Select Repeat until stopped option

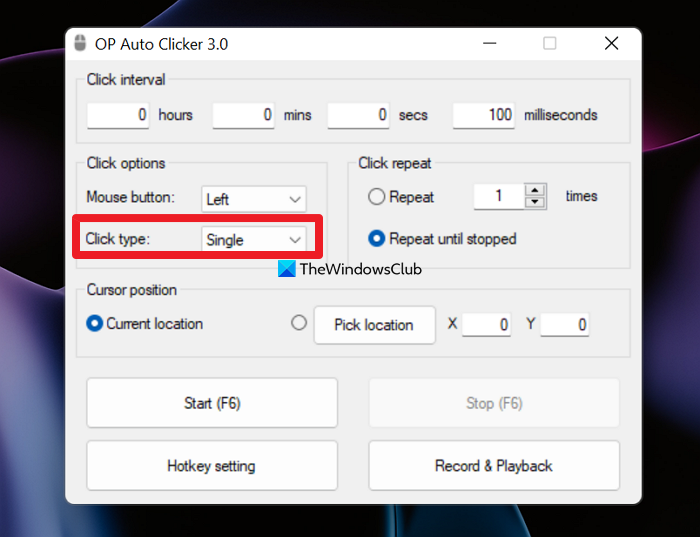point(377,239)
